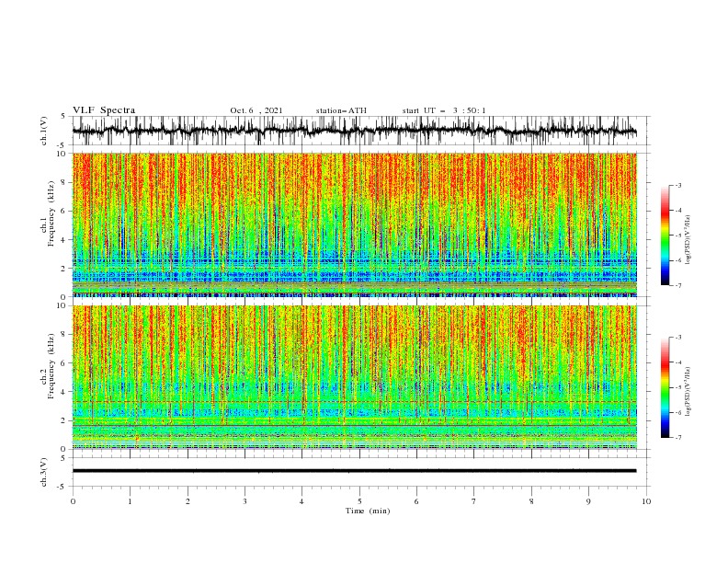
Task: Click the 'ch.1(V)' waveform axis label
Action: tap(44, 131)
